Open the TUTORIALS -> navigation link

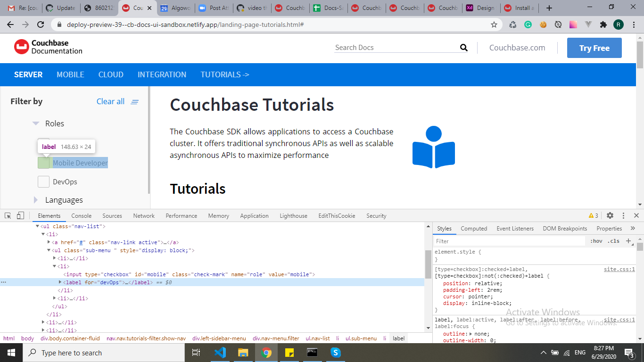(225, 74)
